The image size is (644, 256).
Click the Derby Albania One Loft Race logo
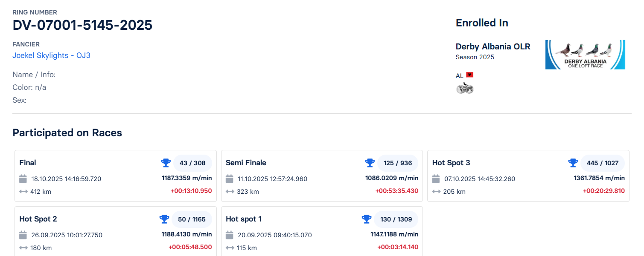[585, 55]
